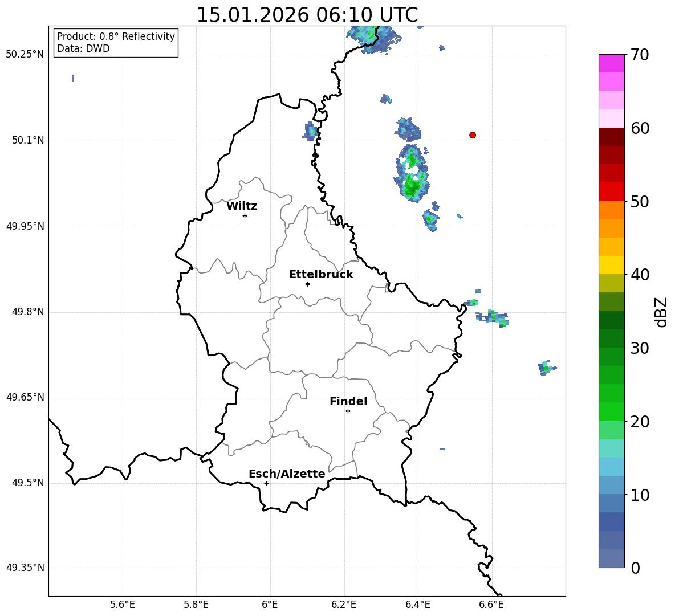Viewport: 675px width, 616px height.
Task: Click the large green radar echo cell
Action: 412,173
